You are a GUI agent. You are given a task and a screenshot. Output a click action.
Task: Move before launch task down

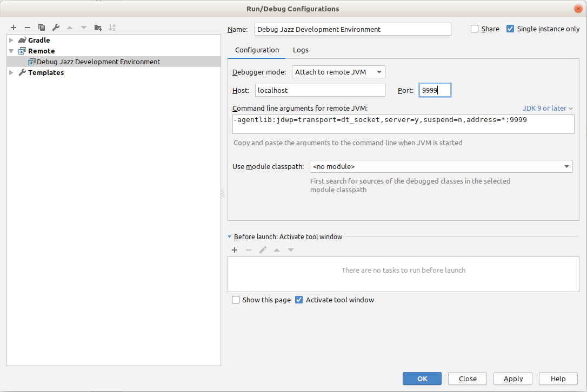[291, 250]
